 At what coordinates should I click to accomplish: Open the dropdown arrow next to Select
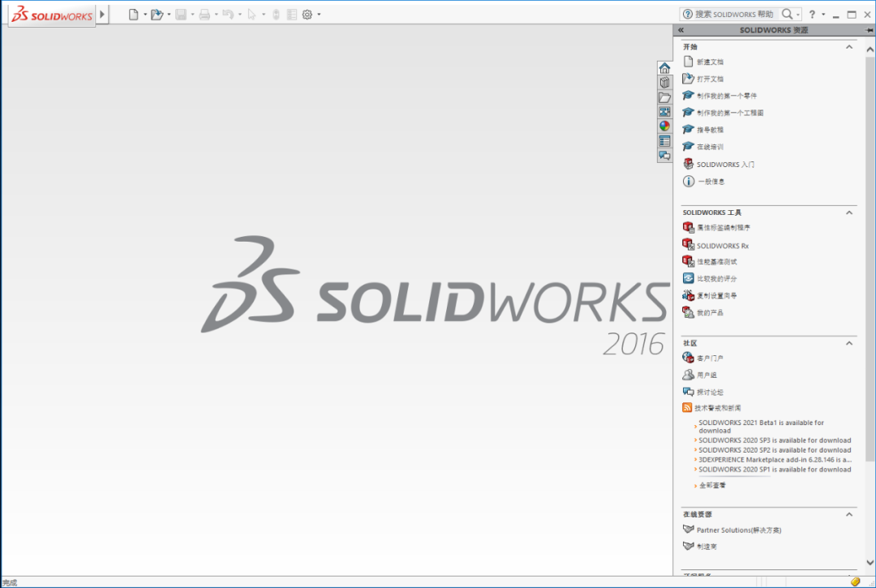(263, 15)
